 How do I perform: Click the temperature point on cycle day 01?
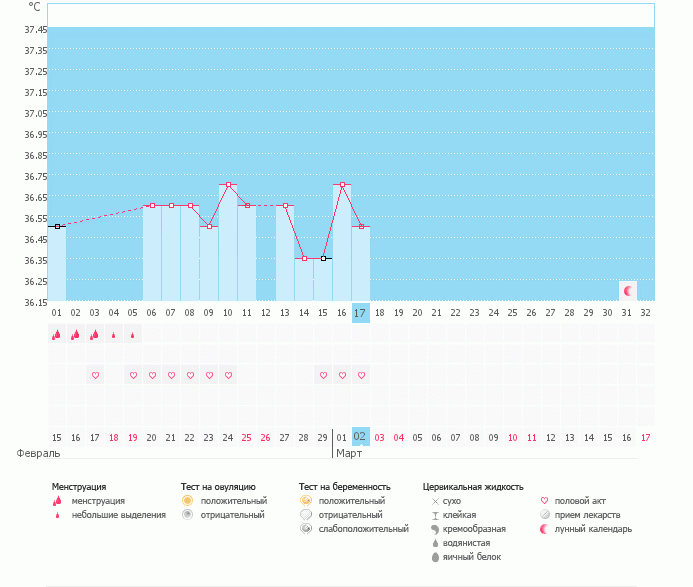tap(57, 227)
